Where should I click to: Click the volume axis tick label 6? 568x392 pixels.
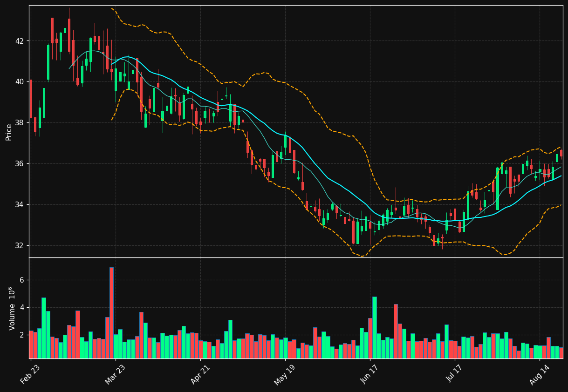(x=22, y=280)
